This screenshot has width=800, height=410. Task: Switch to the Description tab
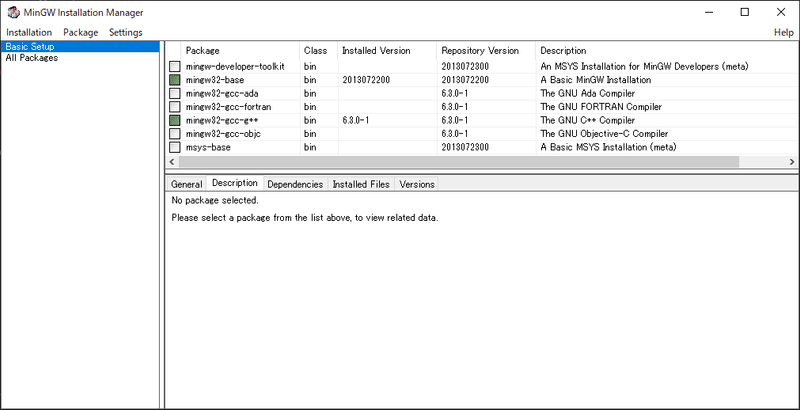(235, 183)
